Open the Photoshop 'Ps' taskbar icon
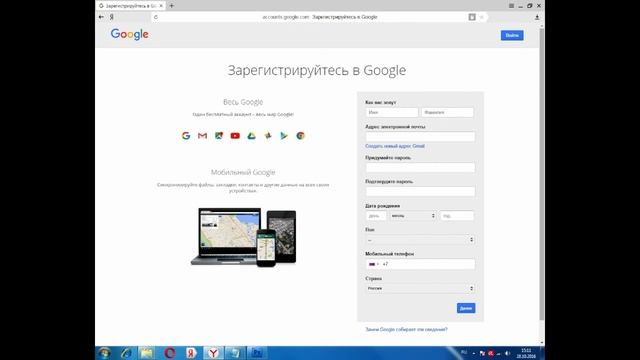 [x=257, y=353]
